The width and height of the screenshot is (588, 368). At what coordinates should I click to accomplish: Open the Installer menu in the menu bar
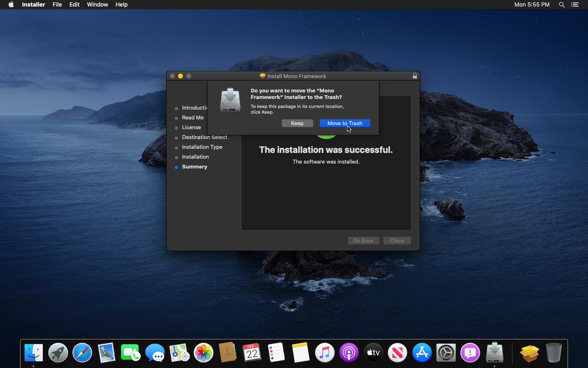(x=33, y=4)
